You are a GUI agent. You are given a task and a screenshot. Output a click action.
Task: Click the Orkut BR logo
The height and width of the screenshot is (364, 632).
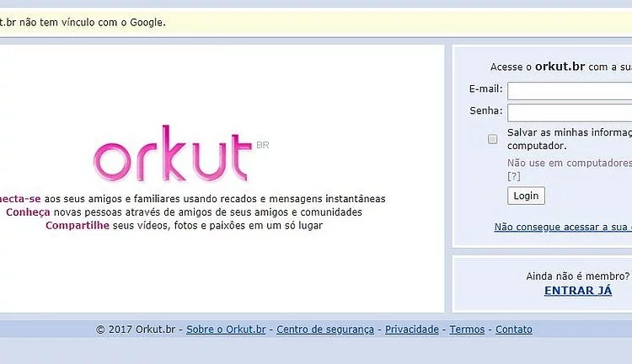[x=181, y=153]
